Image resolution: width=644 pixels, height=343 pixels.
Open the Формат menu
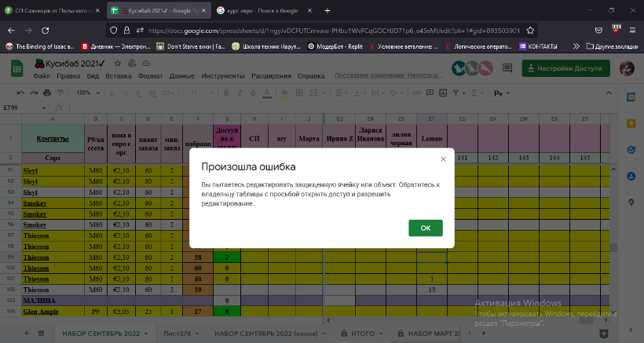click(x=148, y=76)
